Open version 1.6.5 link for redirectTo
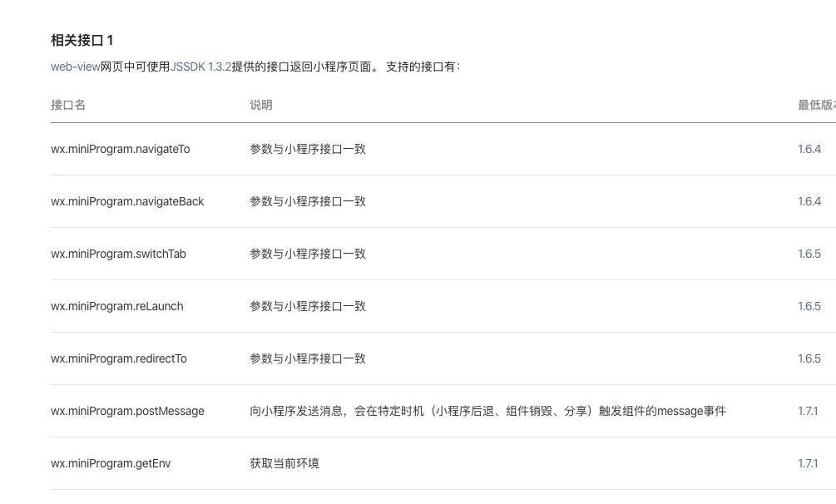The height and width of the screenshot is (504, 836). point(809,358)
